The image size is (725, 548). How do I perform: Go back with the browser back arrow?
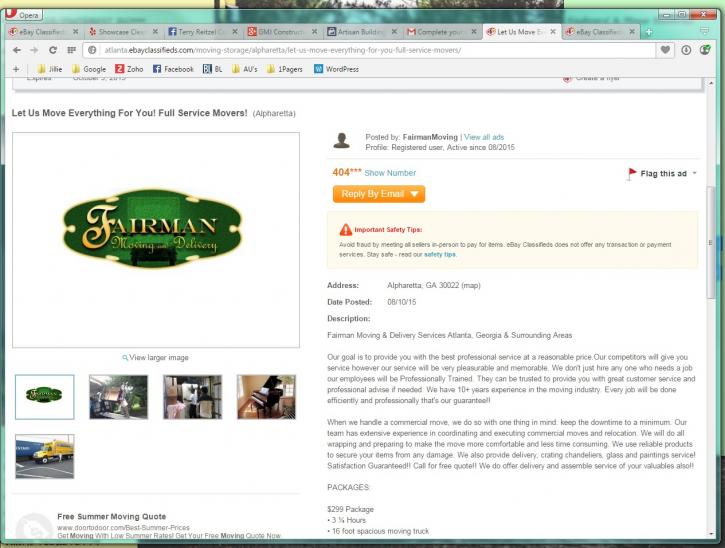coord(17,50)
